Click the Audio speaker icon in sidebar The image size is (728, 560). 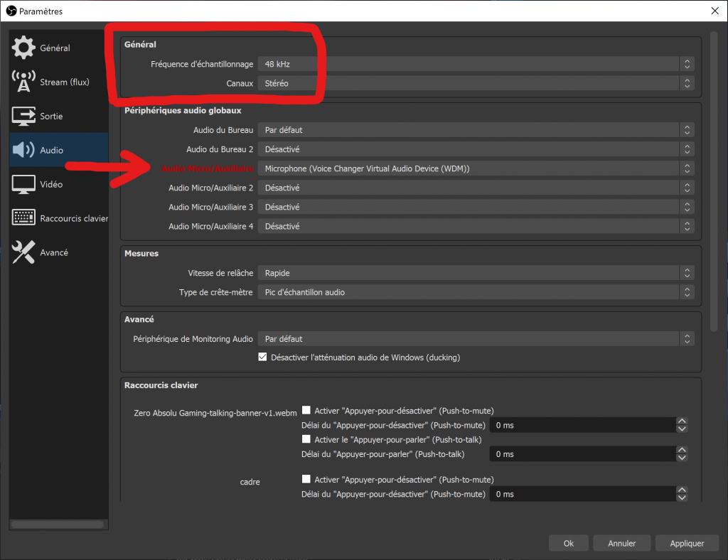click(23, 150)
